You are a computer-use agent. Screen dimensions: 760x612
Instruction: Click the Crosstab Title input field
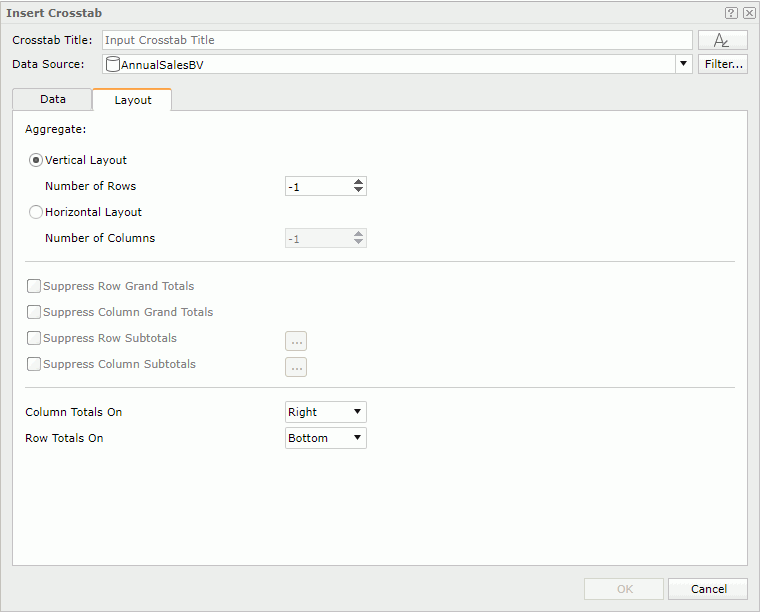[x=397, y=40]
